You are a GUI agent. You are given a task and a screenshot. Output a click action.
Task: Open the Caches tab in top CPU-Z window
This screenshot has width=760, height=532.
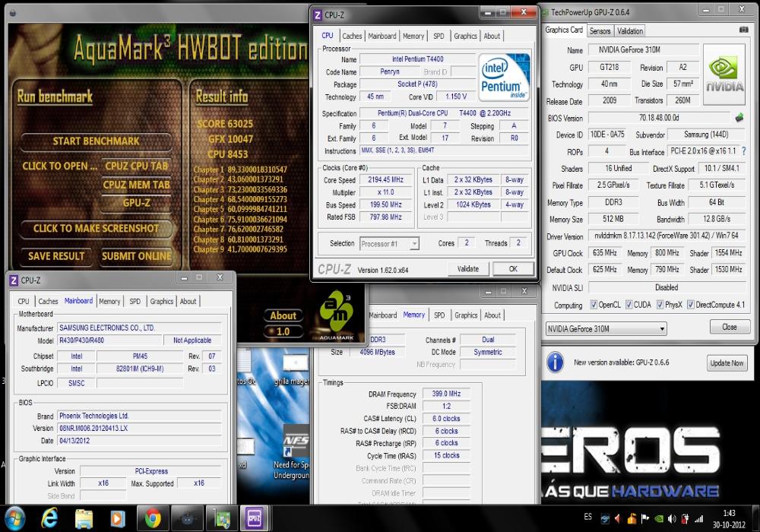click(352, 36)
